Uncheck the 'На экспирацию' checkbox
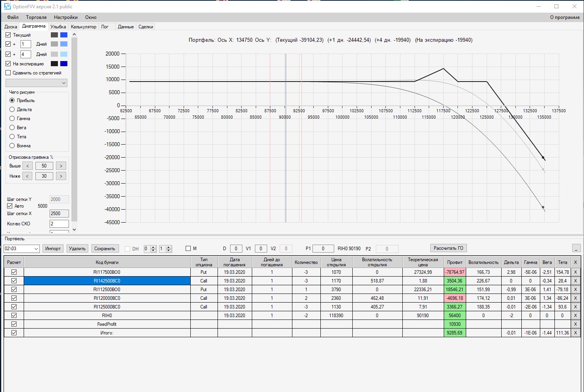The width and height of the screenshot is (584, 392). pos(8,64)
